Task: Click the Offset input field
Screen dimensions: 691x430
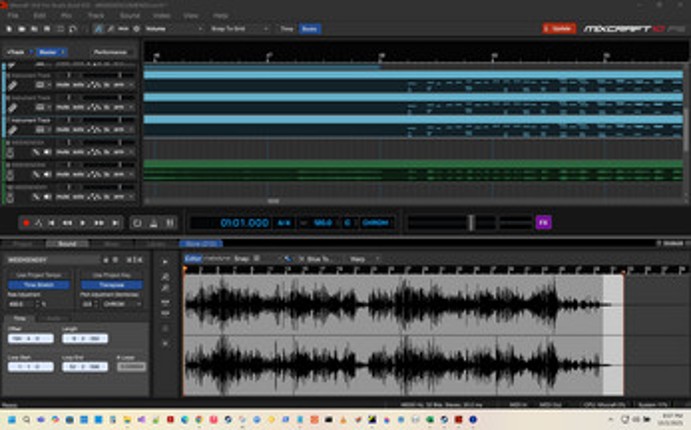Action: (30, 338)
